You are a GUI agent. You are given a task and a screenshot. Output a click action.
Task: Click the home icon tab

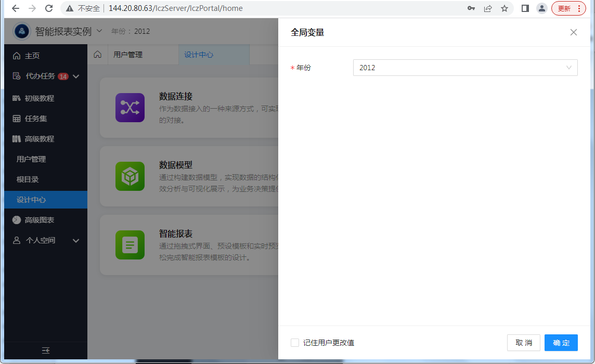point(97,55)
